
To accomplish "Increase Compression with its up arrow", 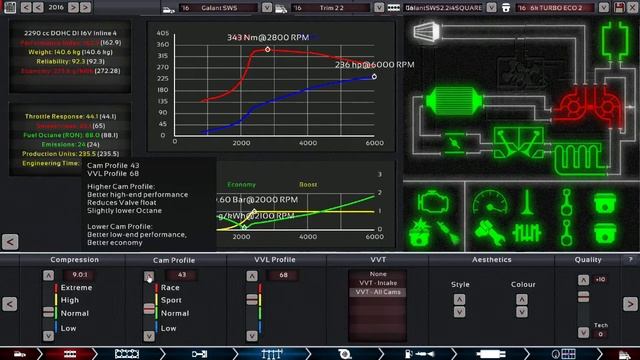I will 48,276.
